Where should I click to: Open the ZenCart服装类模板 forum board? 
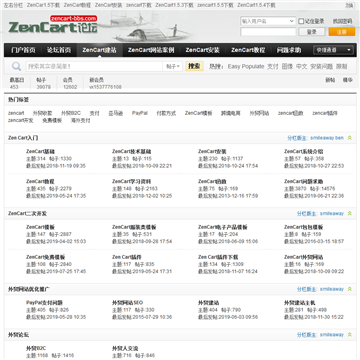134,227
